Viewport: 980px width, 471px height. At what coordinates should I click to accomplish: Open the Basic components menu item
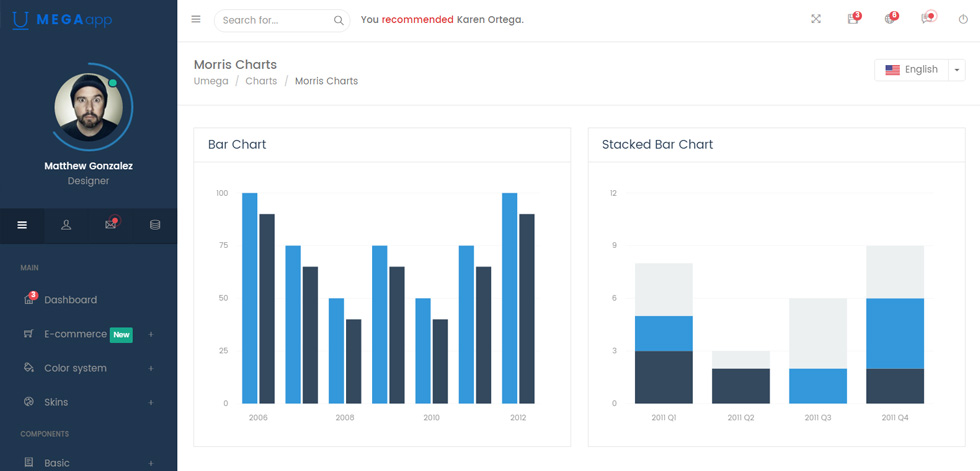point(88,463)
